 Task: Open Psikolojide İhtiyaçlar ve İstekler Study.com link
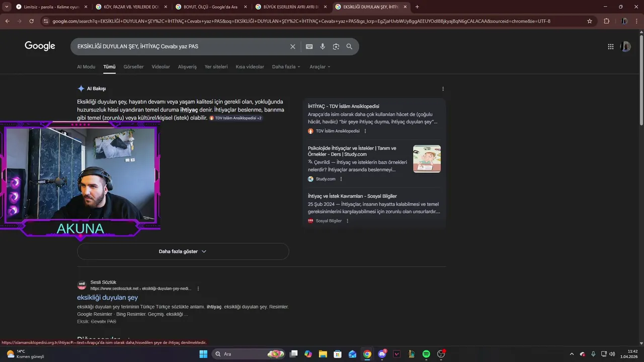352,151
